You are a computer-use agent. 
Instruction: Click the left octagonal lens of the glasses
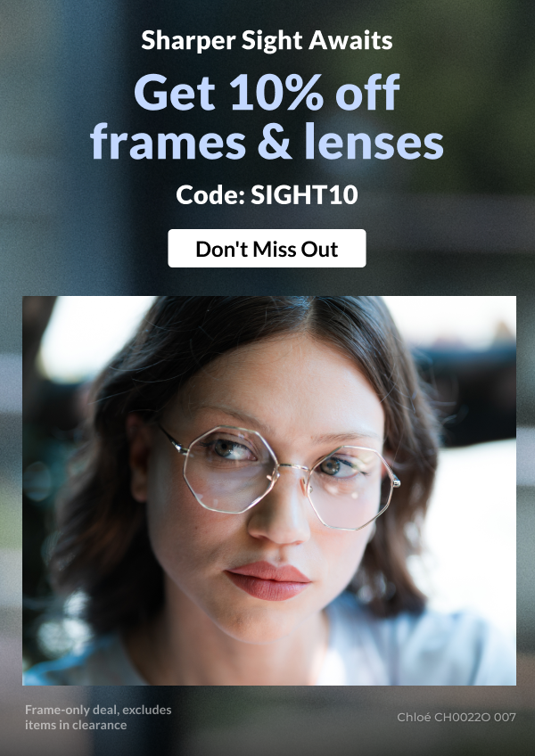click(x=230, y=469)
